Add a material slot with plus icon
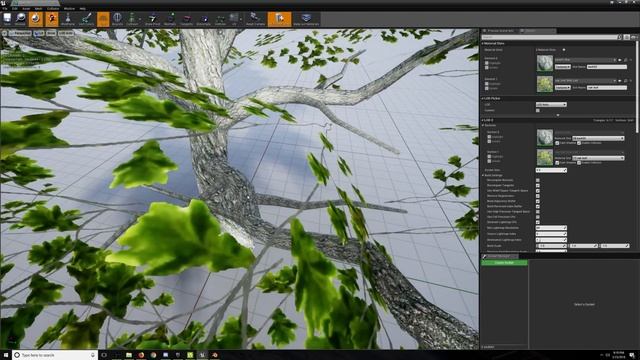 [x=564, y=50]
